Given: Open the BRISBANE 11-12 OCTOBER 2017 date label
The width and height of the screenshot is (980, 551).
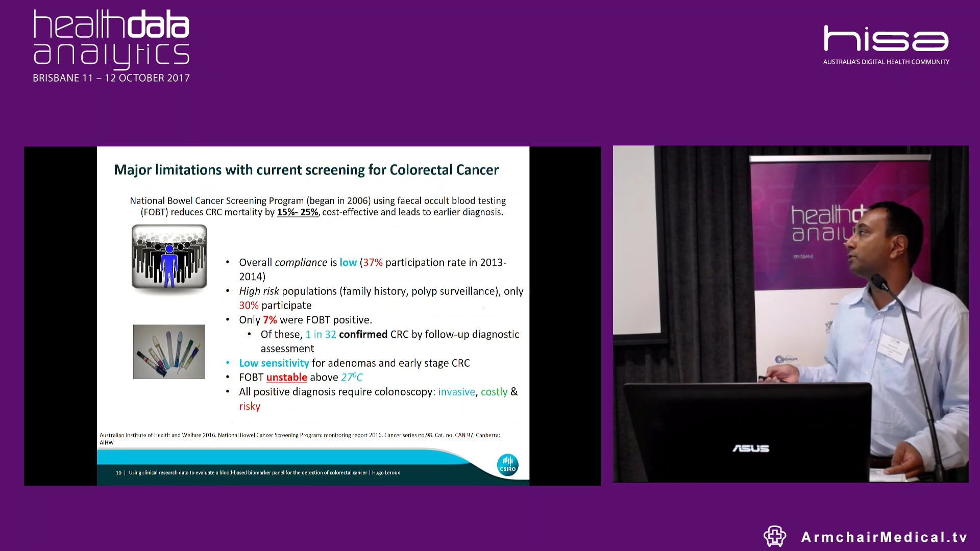Looking at the screenshot, I should click(111, 78).
